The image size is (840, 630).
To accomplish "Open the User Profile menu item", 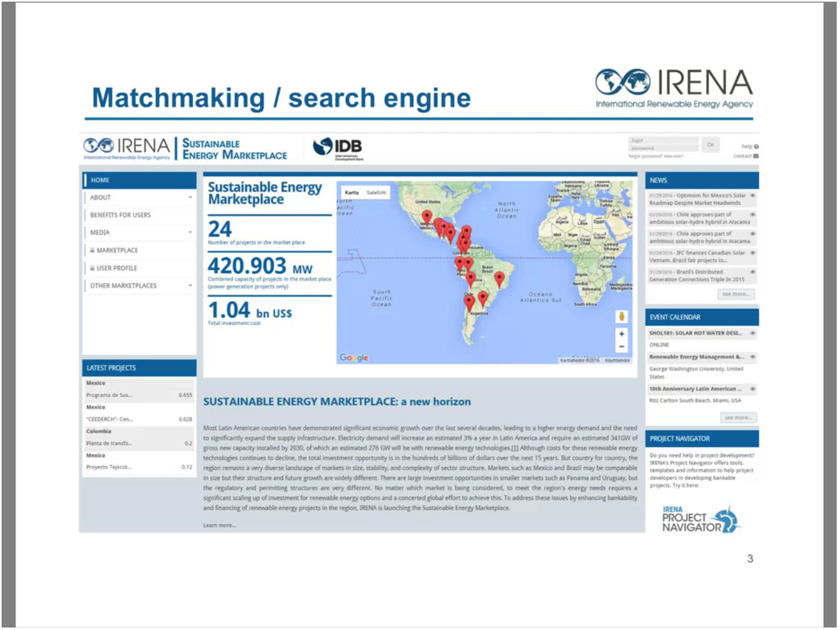I will pos(139,268).
